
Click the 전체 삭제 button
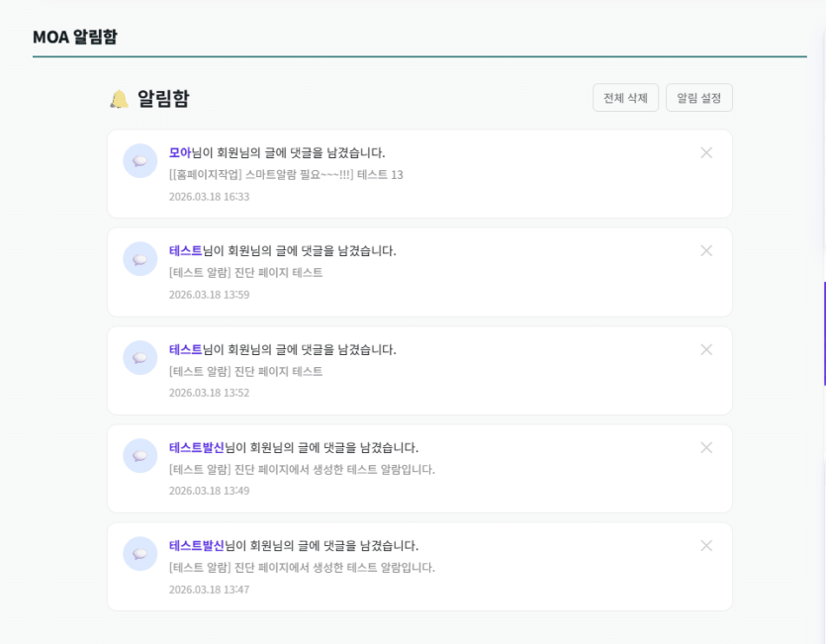626,98
